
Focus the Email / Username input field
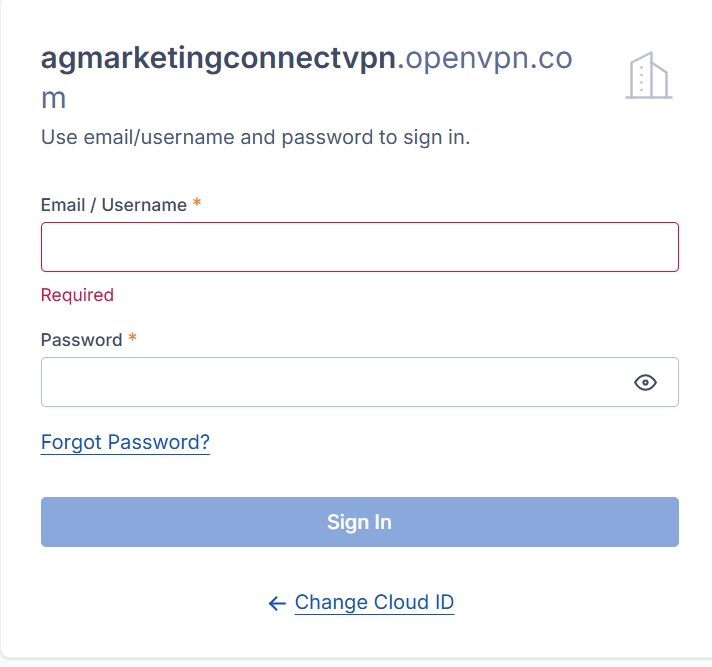pos(359,247)
